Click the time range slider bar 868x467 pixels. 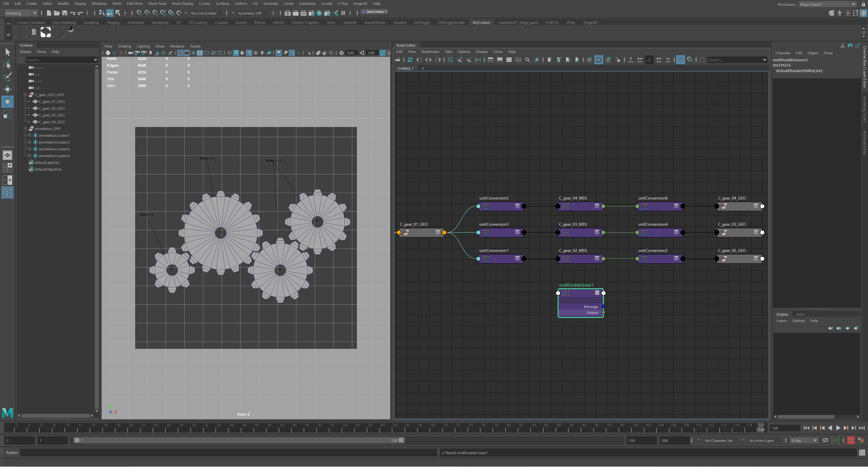[x=239, y=440]
